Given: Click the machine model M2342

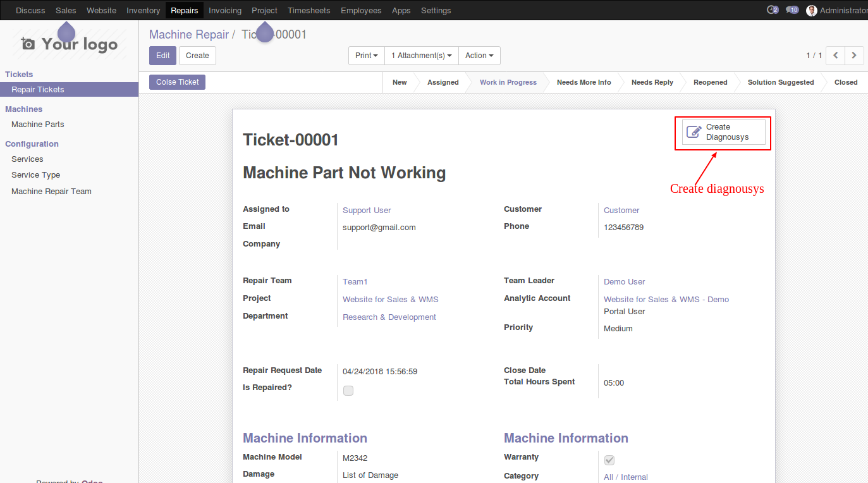Looking at the screenshot, I should pyautogui.click(x=355, y=458).
